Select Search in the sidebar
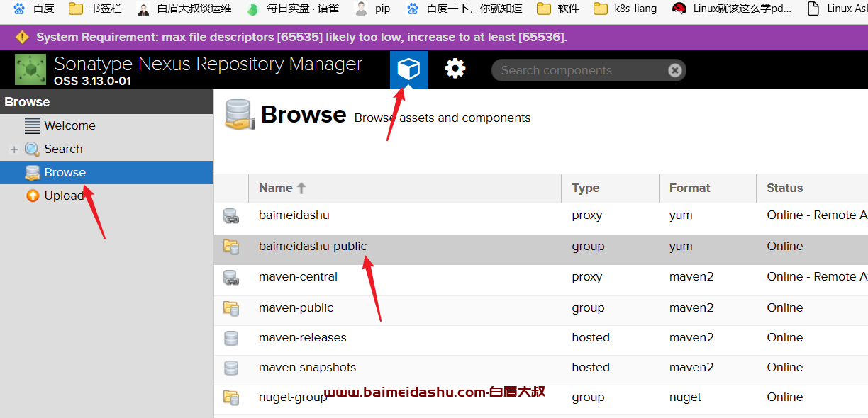This screenshot has height=418, width=868. click(x=106, y=149)
